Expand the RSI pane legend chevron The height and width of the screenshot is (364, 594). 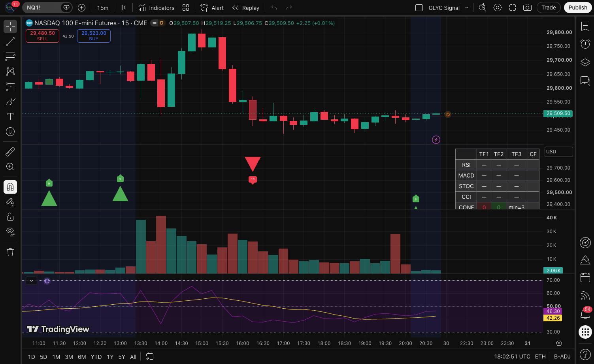[x=31, y=281]
